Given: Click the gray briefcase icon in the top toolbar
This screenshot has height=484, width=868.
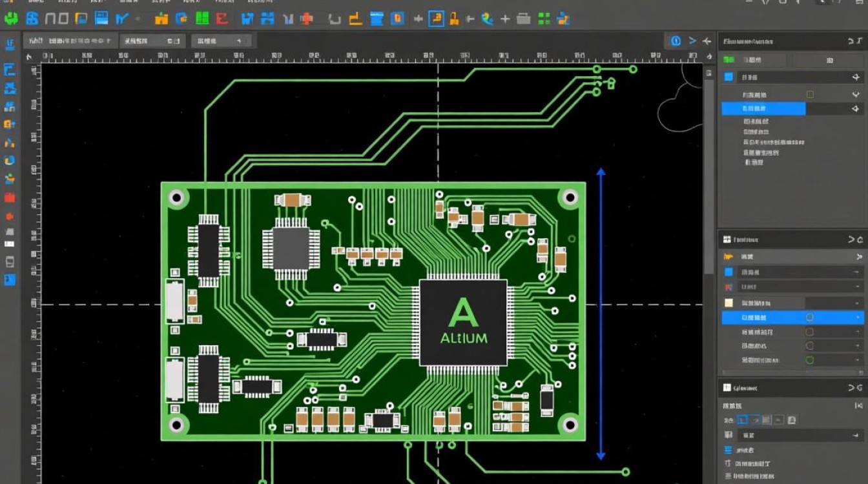Looking at the screenshot, I should click(523, 19).
